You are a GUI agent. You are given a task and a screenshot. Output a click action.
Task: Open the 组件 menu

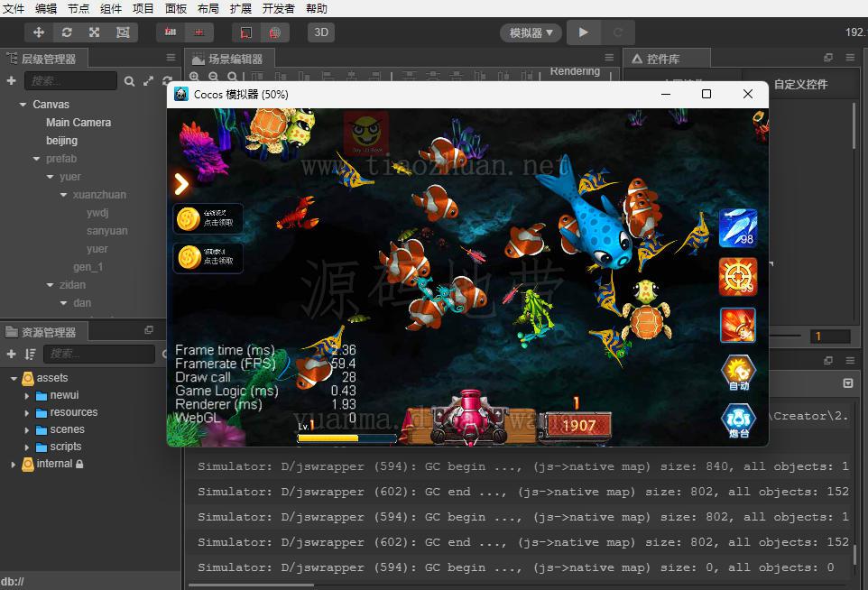pyautogui.click(x=111, y=9)
